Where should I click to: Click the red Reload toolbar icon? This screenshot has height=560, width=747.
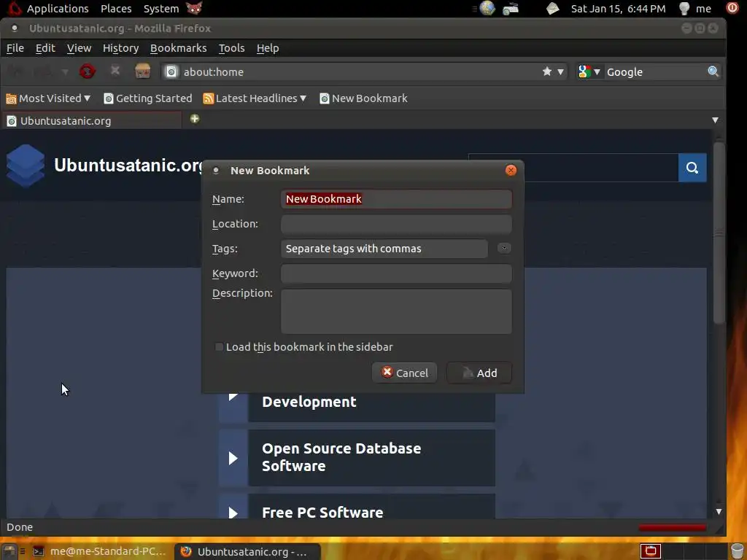pos(88,71)
